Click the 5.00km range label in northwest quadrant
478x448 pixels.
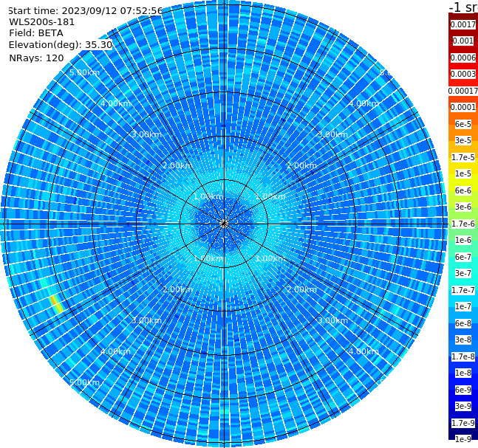[x=84, y=72]
